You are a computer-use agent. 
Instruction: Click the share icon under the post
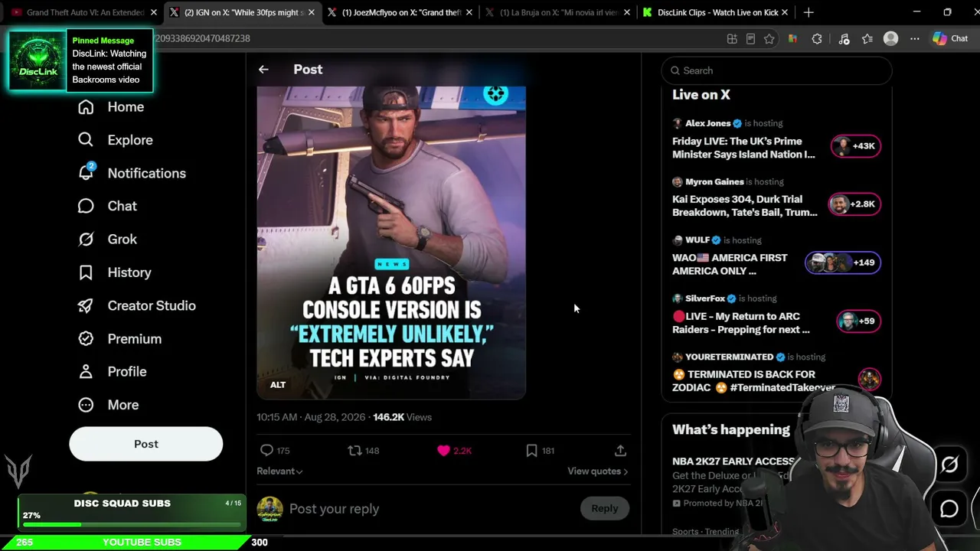[620, 451]
